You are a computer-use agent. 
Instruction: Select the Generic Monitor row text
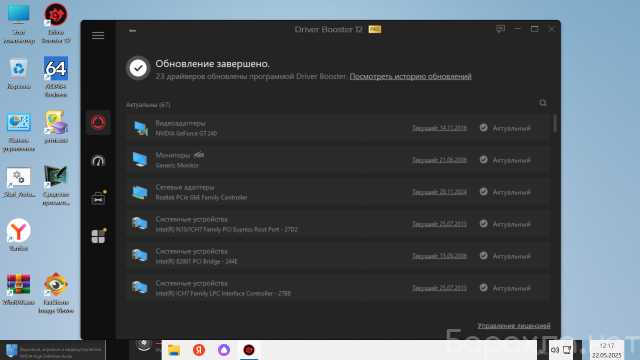177,165
